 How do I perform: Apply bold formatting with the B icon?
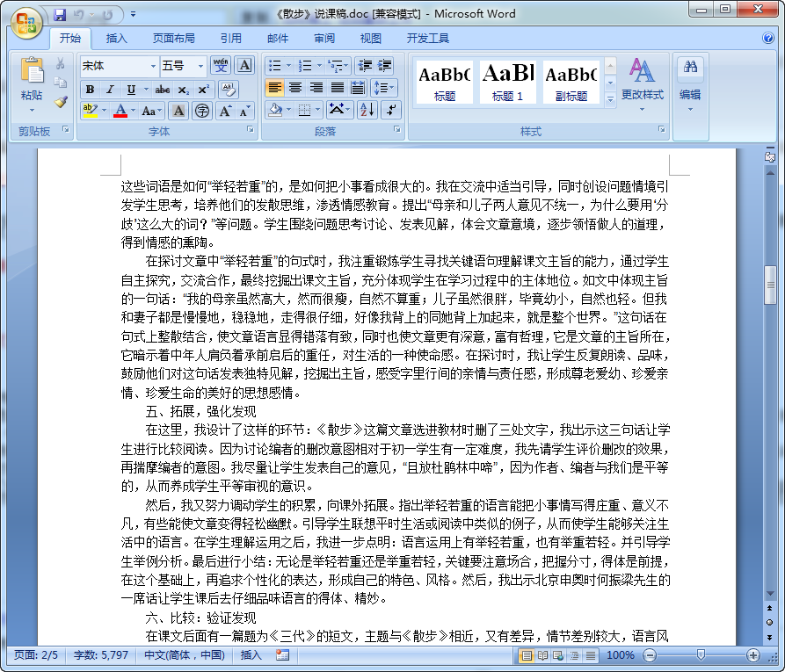point(89,88)
